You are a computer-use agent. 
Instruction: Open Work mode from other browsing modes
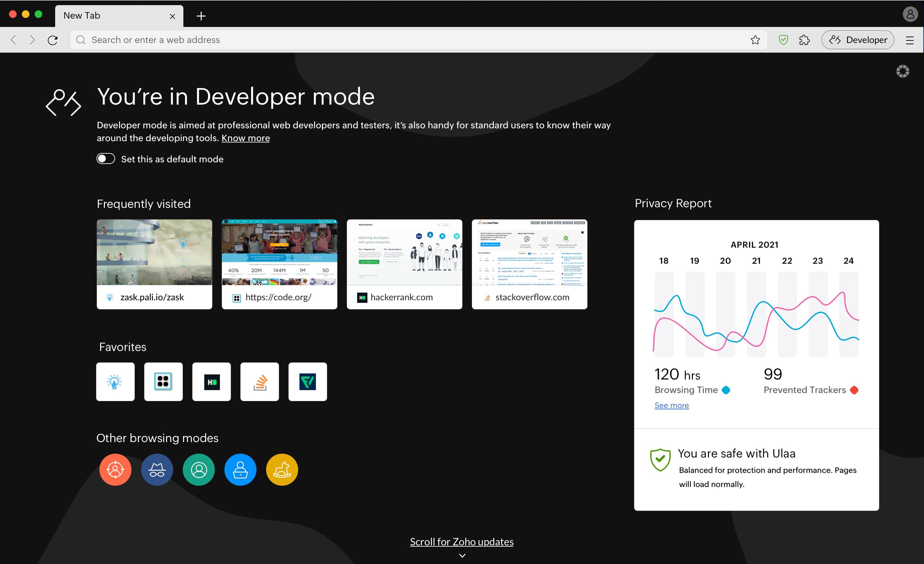click(240, 469)
